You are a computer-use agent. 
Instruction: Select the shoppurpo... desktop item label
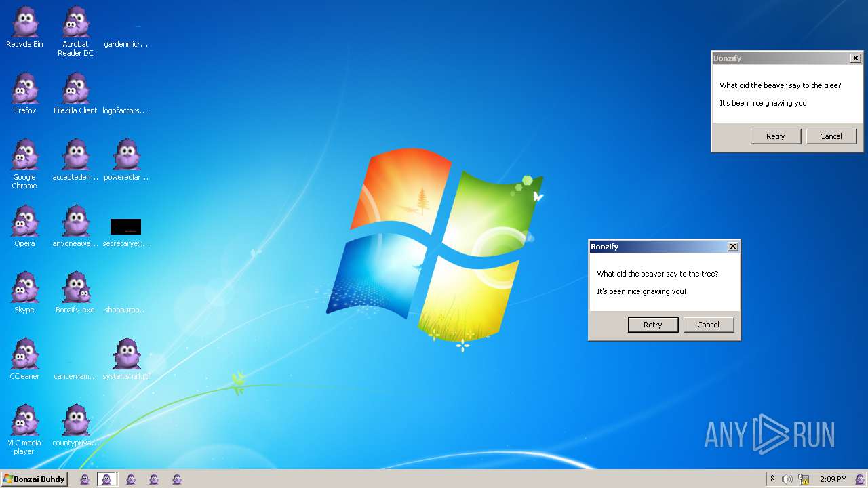126,310
